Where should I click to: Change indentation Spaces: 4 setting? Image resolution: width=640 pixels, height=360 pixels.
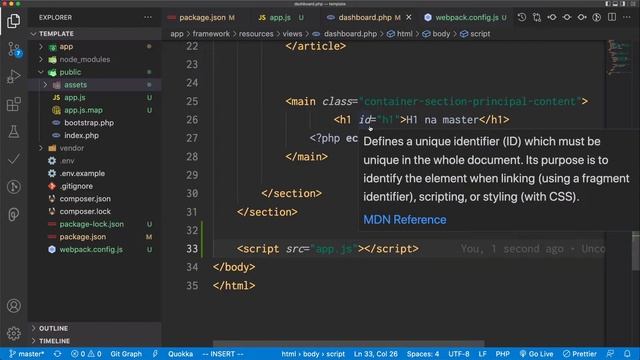click(x=423, y=354)
